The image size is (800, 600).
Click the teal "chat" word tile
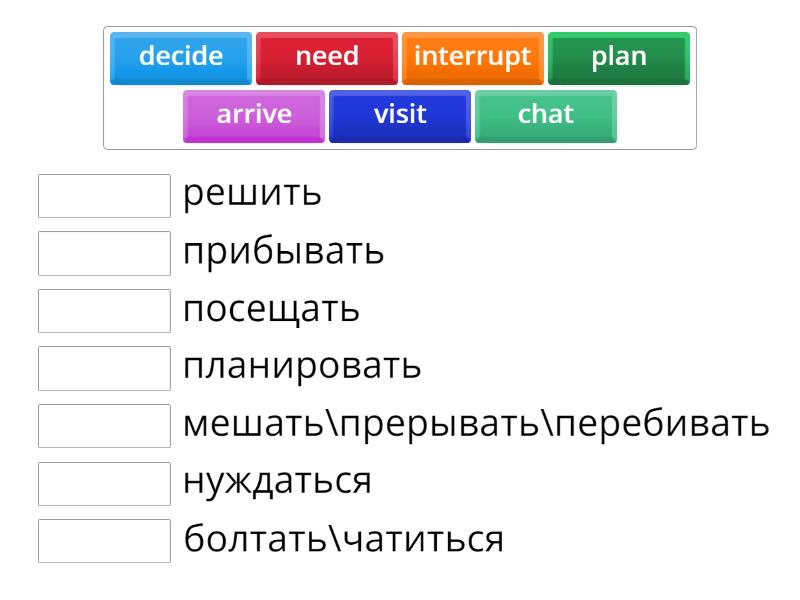546,115
